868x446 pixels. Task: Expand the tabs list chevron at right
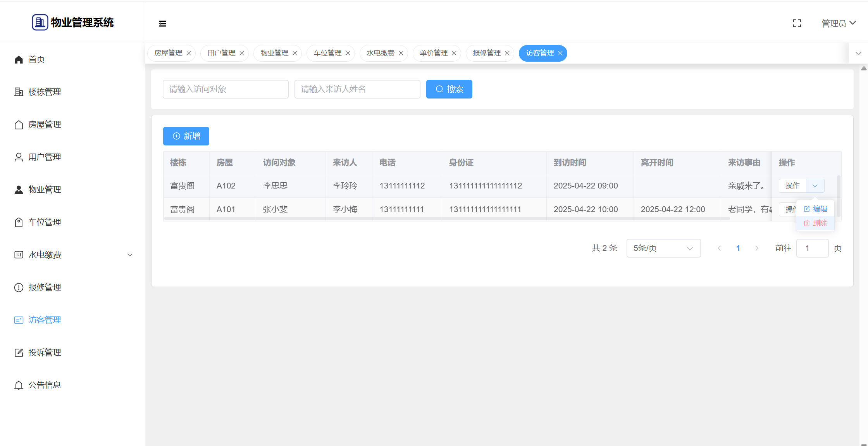(x=858, y=54)
